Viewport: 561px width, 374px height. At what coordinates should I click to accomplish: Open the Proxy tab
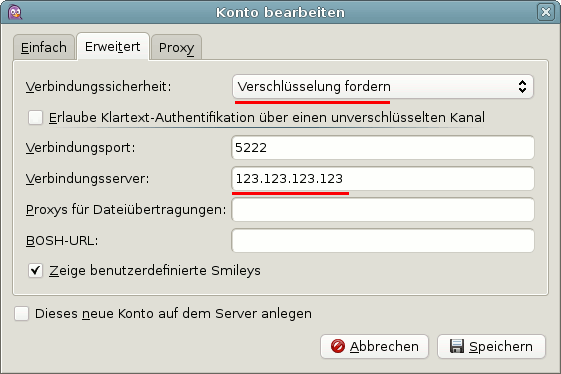[x=176, y=47]
